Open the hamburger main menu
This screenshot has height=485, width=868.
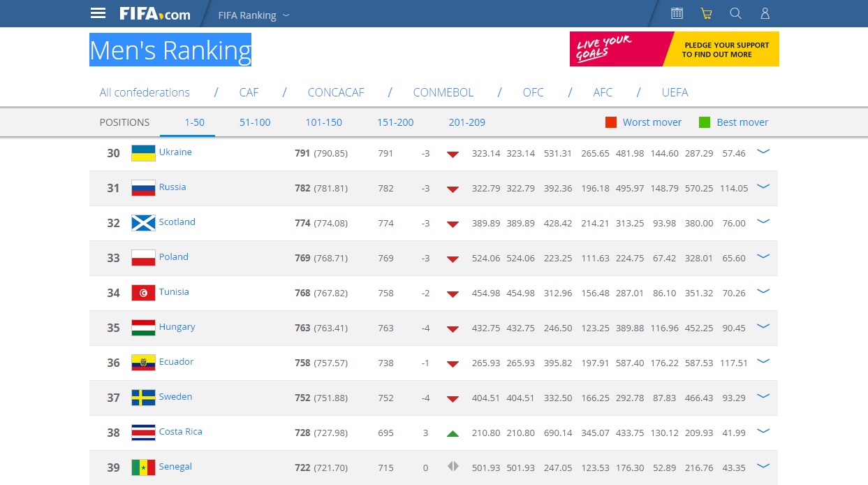[x=98, y=13]
